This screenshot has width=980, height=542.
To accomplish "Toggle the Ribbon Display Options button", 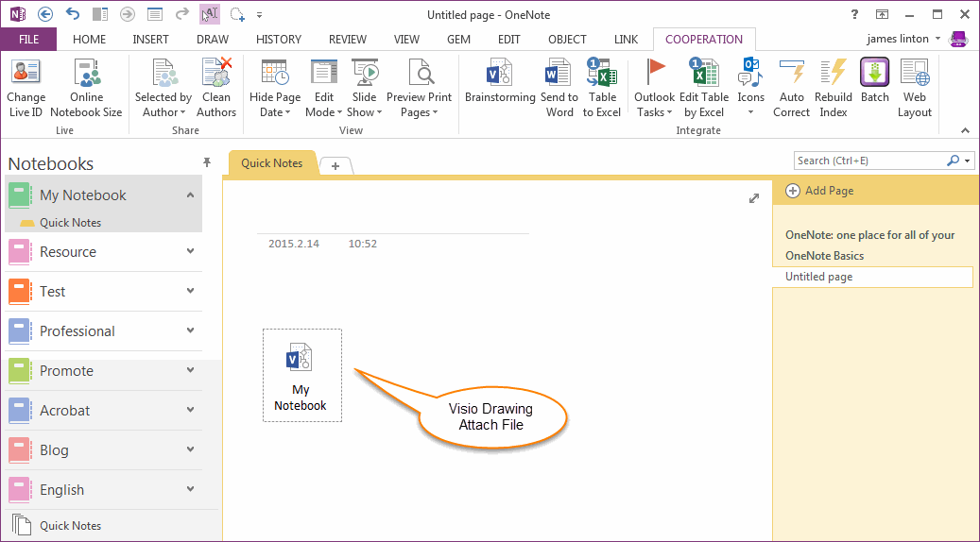I will pos(882,14).
